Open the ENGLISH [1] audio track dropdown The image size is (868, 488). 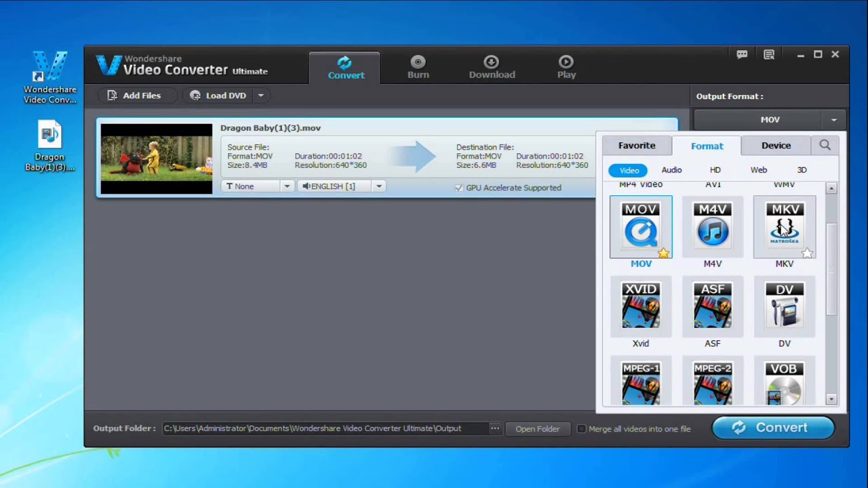342,186
